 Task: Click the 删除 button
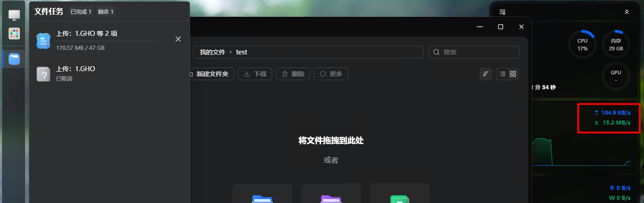coord(293,74)
